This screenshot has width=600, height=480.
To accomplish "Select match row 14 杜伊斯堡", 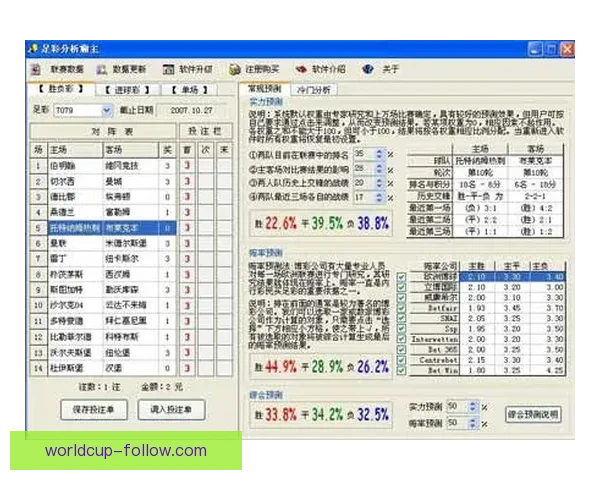I will click(103, 368).
